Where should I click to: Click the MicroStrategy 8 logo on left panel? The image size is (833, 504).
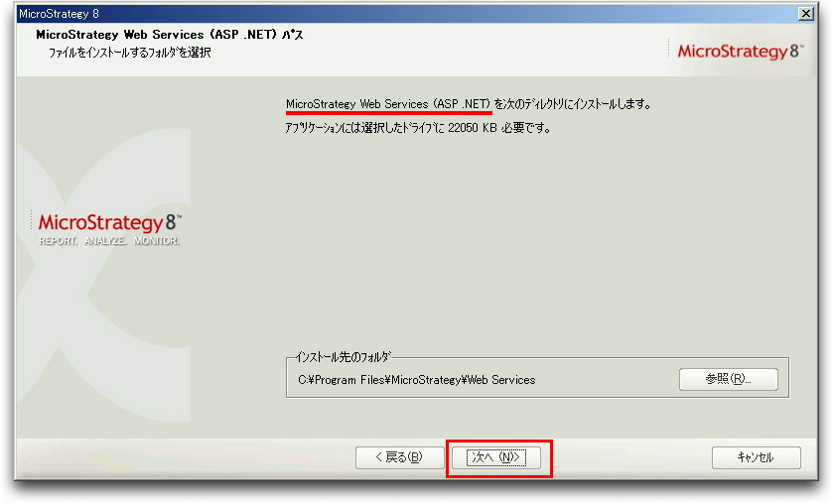[x=110, y=222]
